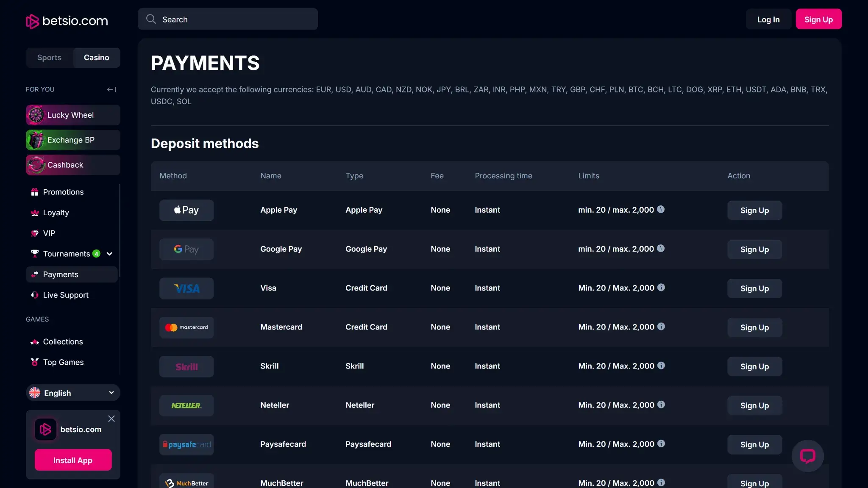Click the VISA method logo
The height and width of the screenshot is (488, 868).
click(x=186, y=288)
